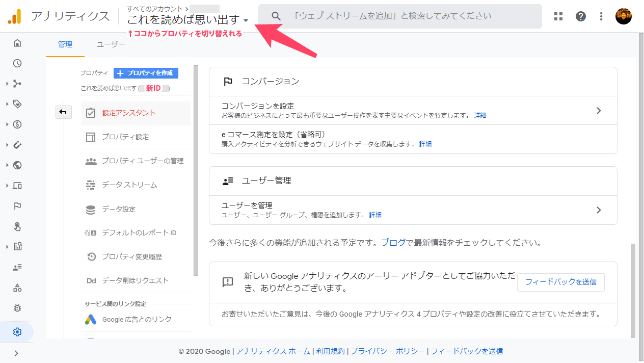The width and height of the screenshot is (644, 363).
Task: Open the Audiences person-list icon in sidebar
Action: [x=17, y=267]
